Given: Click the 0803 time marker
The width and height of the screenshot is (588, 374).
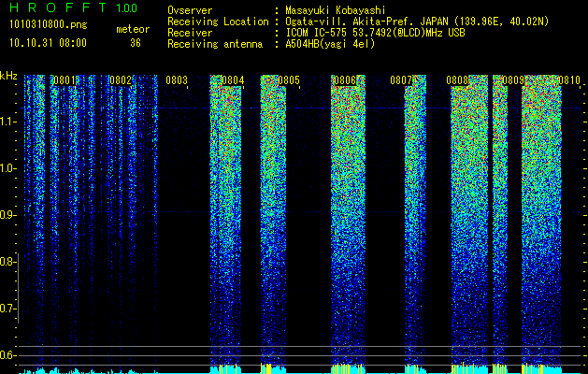Looking at the screenshot, I should tap(177, 80).
